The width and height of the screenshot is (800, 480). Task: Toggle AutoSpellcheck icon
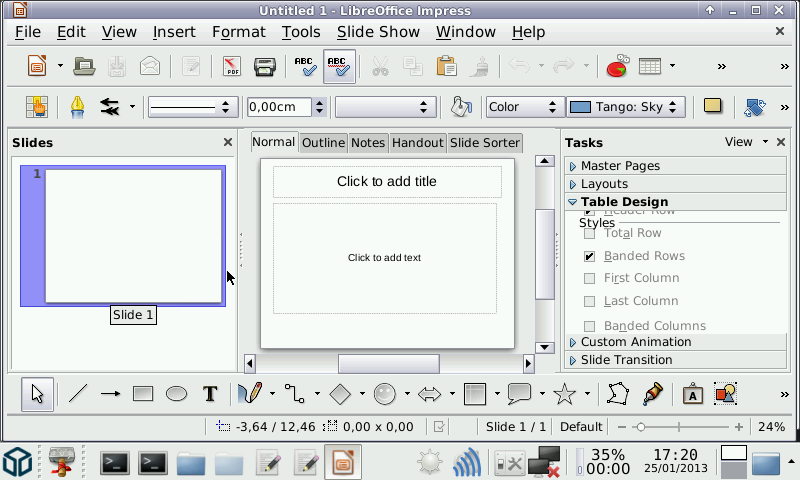click(x=339, y=67)
